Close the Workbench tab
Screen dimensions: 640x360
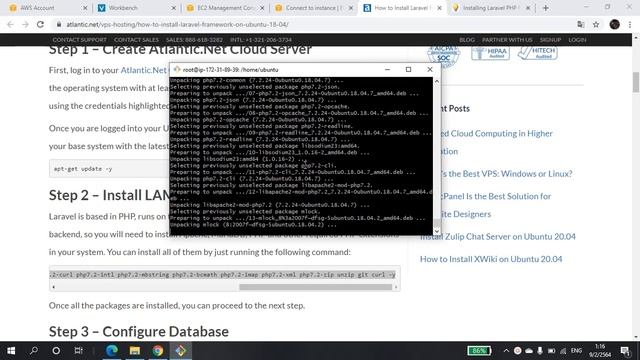[x=173, y=8]
